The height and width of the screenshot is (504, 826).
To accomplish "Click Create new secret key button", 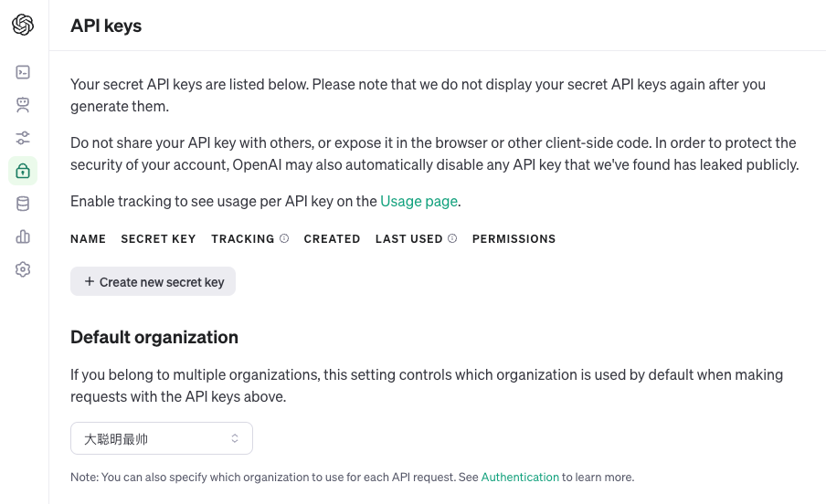I will click(x=153, y=282).
